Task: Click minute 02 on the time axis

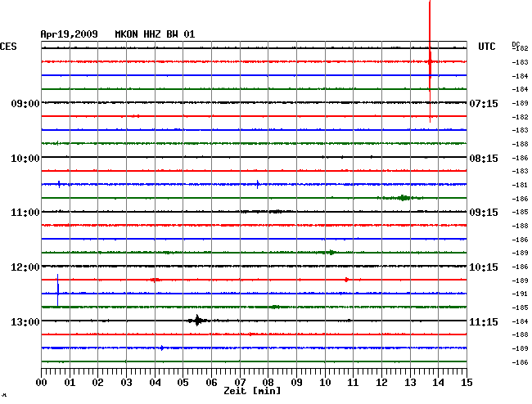Action: [x=97, y=383]
